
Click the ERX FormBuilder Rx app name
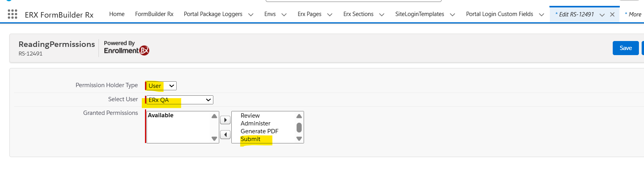[x=59, y=15]
